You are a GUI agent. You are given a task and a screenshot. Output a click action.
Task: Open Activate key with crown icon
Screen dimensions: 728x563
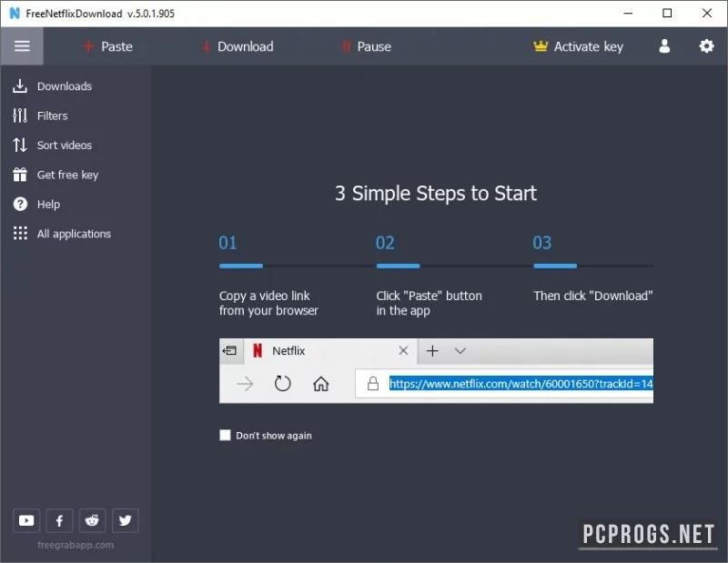pos(578,46)
